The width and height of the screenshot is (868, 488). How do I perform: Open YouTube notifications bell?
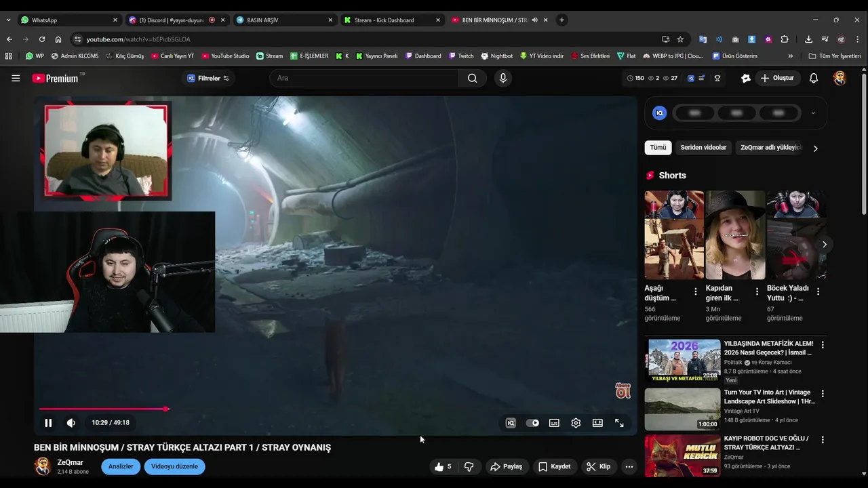pos(814,78)
